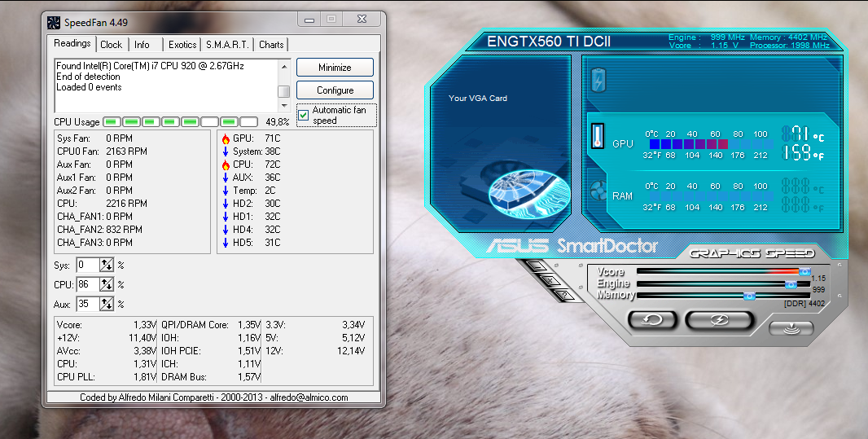Click the blue down arrow beside Temp reading
Screen dimensions: 868x439
[x=226, y=191]
